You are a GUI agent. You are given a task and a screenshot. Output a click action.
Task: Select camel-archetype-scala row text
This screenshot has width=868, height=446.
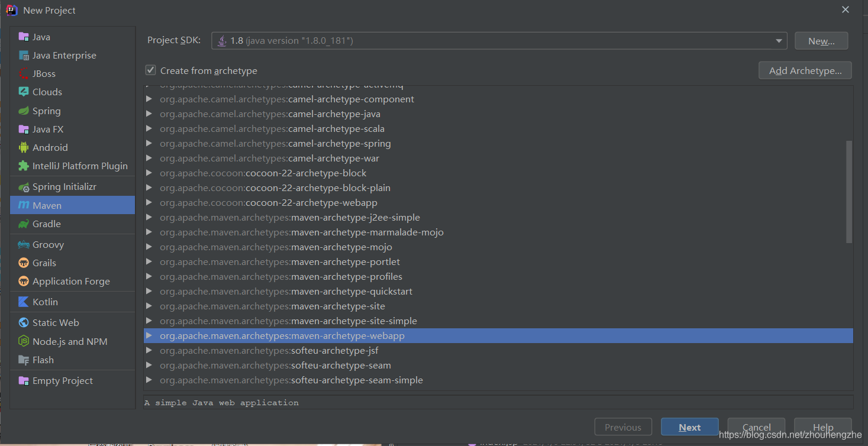(x=272, y=128)
